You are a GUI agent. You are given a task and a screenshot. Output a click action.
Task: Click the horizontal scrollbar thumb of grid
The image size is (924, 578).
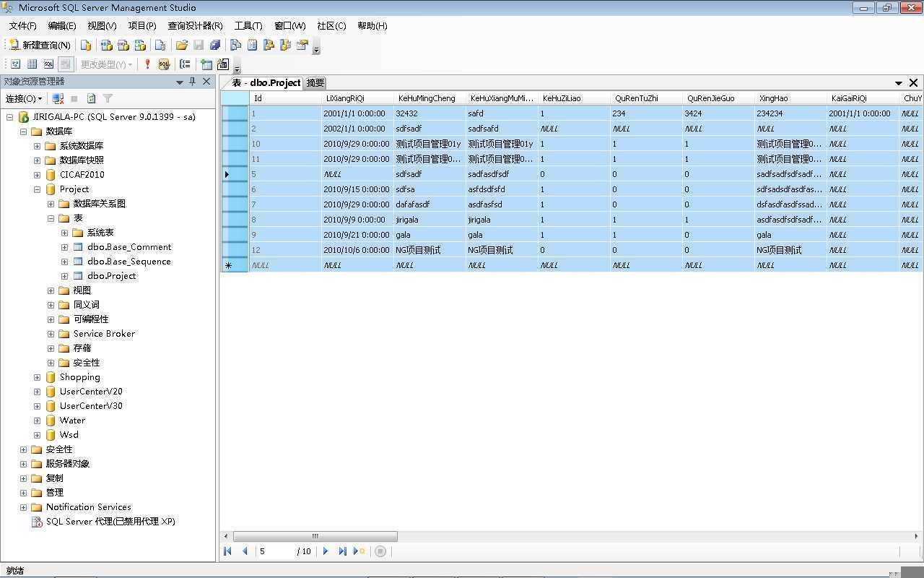tap(315, 536)
